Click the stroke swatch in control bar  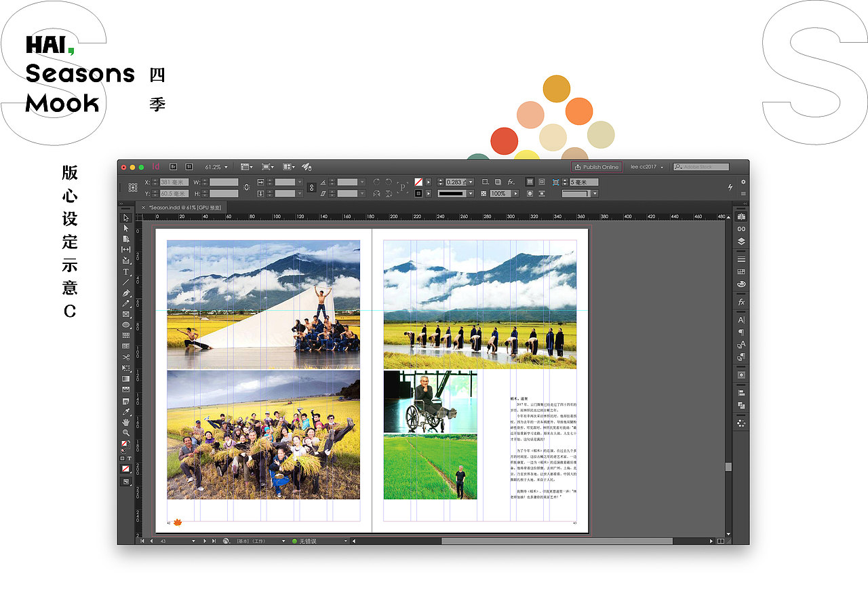(418, 193)
